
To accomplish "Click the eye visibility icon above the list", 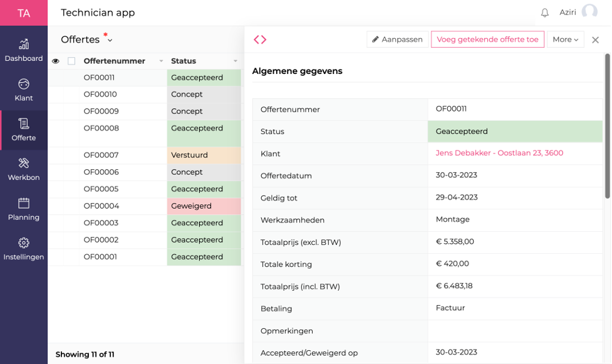I will coord(56,61).
